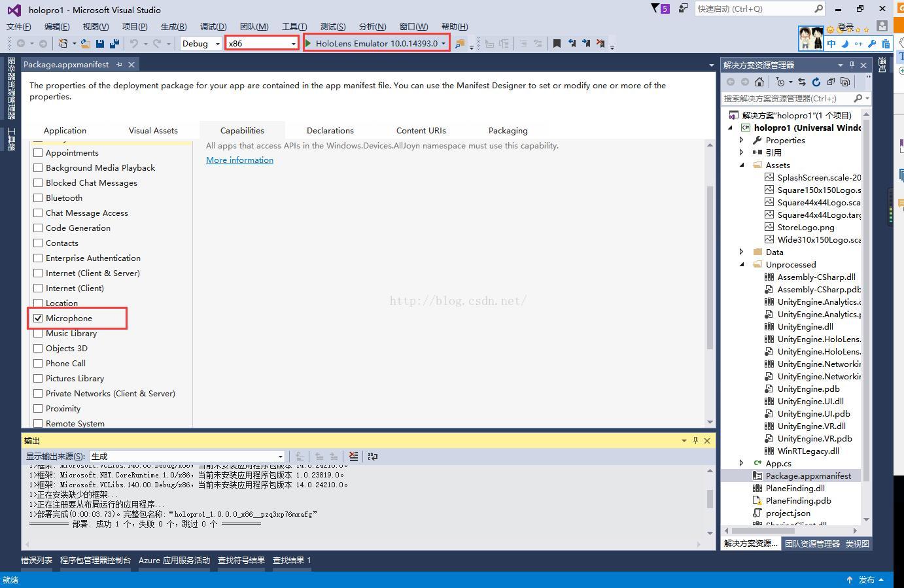
Task: Switch to the Declarations tab
Action: (x=330, y=131)
